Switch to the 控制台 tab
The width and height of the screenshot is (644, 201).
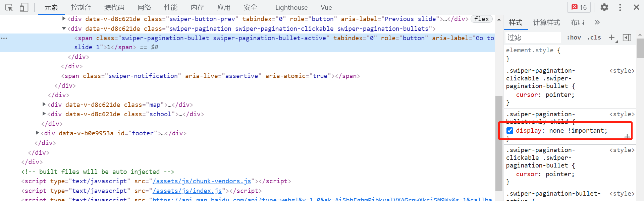[x=81, y=7]
